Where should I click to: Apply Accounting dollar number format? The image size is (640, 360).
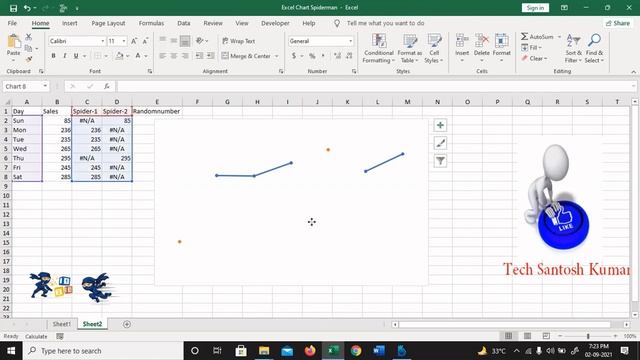coord(293,56)
